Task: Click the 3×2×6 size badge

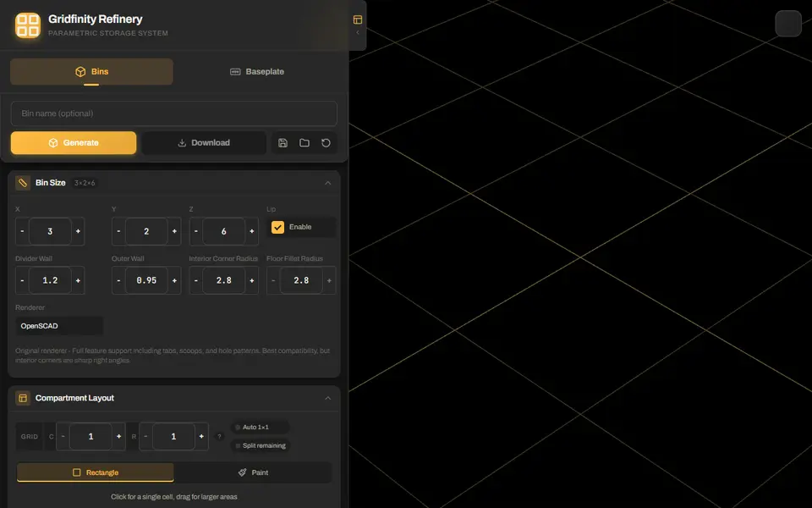Action: click(85, 183)
